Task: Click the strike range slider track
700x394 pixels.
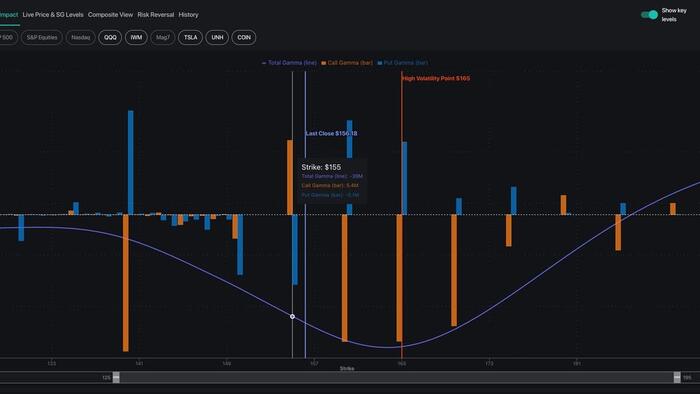Action: click(396, 377)
